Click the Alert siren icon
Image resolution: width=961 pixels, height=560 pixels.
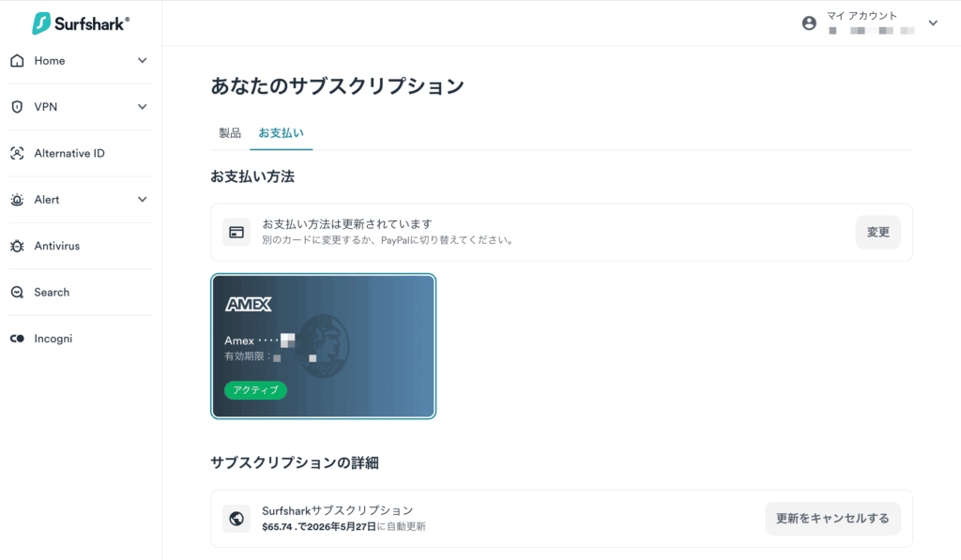(x=17, y=200)
